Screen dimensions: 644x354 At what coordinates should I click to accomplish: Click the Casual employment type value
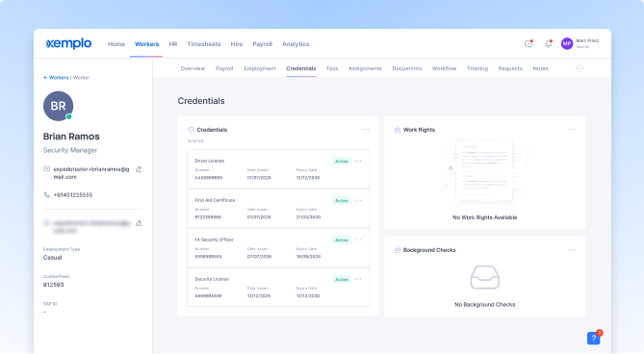[53, 258]
